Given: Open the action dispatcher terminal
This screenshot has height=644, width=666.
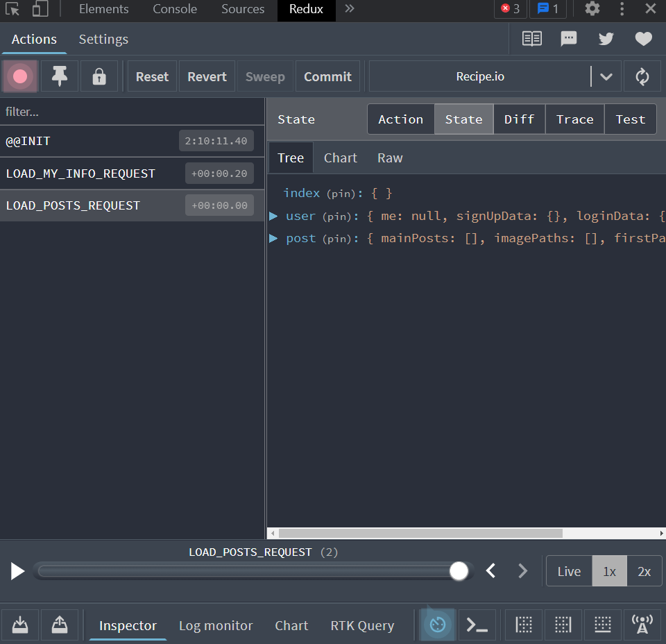Looking at the screenshot, I should [x=477, y=625].
